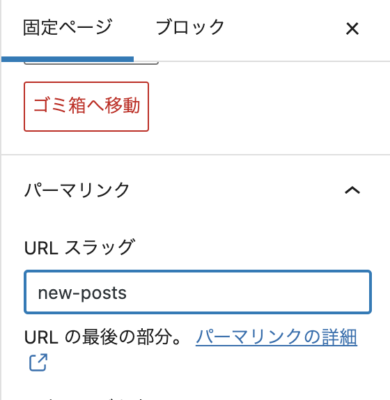Dismiss the panel using the top-right cross

[x=352, y=29]
